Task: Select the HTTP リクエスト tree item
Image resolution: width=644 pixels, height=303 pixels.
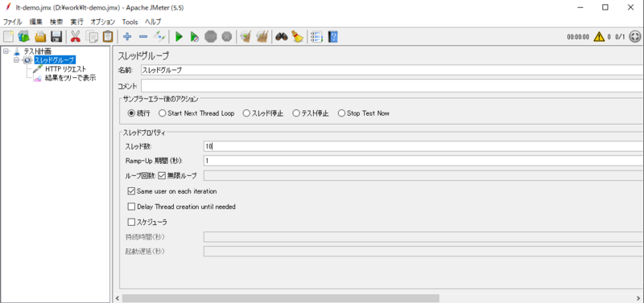Action: tap(66, 69)
